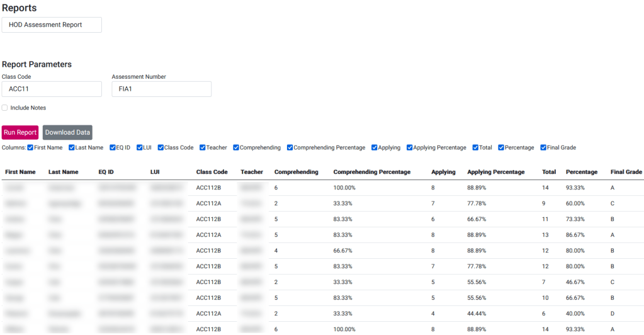Screen dimensions: 644x335
Task: Uncheck the Teacher column checkbox
Action: point(203,148)
